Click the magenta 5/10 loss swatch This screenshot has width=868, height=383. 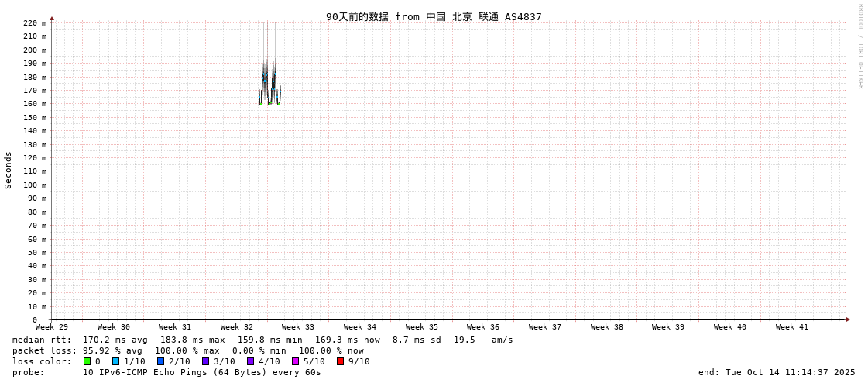coord(296,361)
